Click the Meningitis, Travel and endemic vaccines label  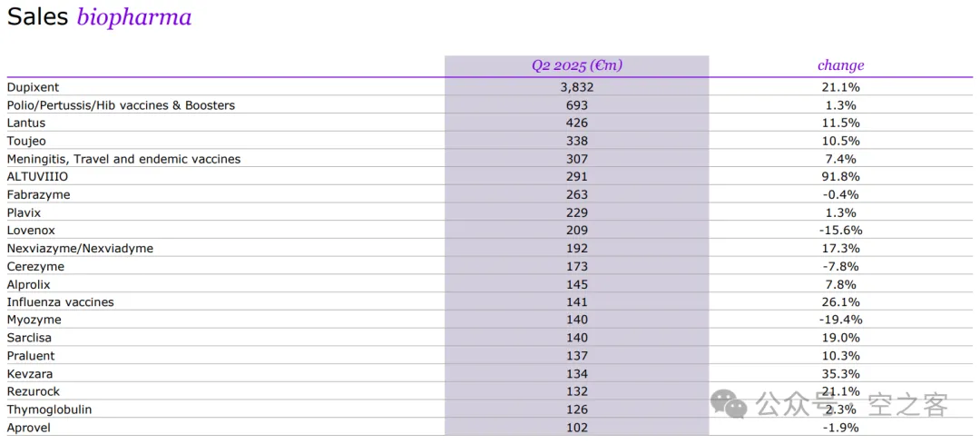pos(123,159)
